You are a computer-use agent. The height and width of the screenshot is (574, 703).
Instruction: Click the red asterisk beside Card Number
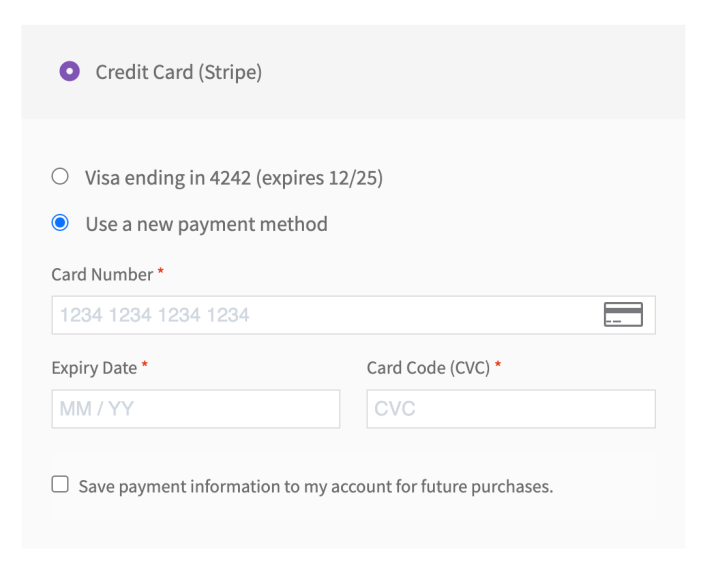(x=161, y=271)
